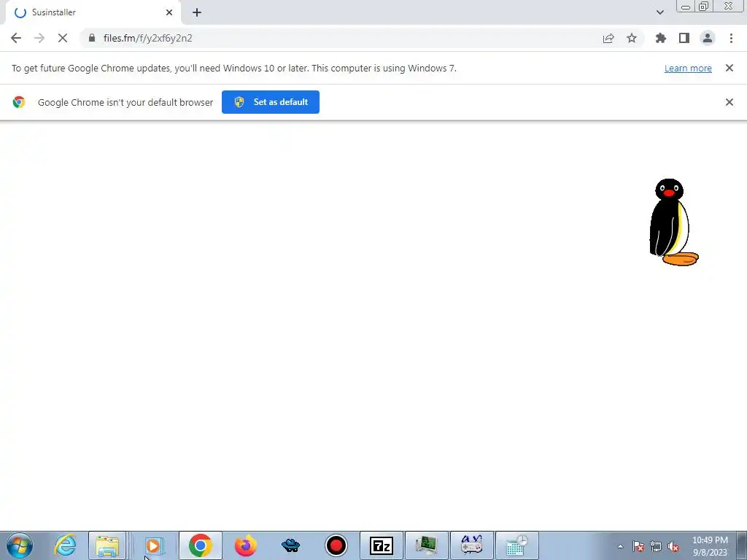Click the grayed forward navigation arrow
This screenshot has width=747, height=560.
pos(39,38)
